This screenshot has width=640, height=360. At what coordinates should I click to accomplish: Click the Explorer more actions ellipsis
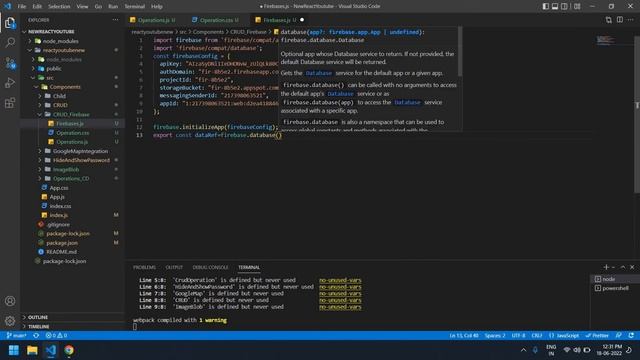click(x=116, y=20)
